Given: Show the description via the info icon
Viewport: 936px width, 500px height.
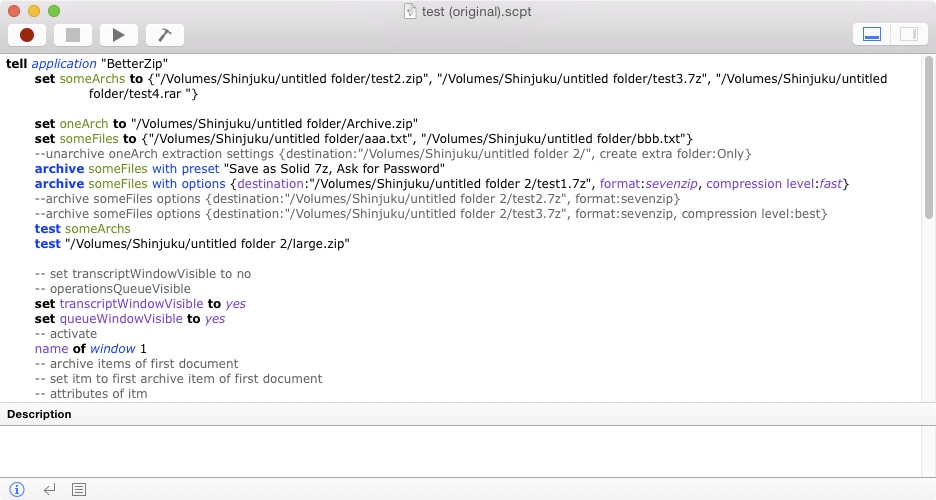Looking at the screenshot, I should click(x=17, y=489).
